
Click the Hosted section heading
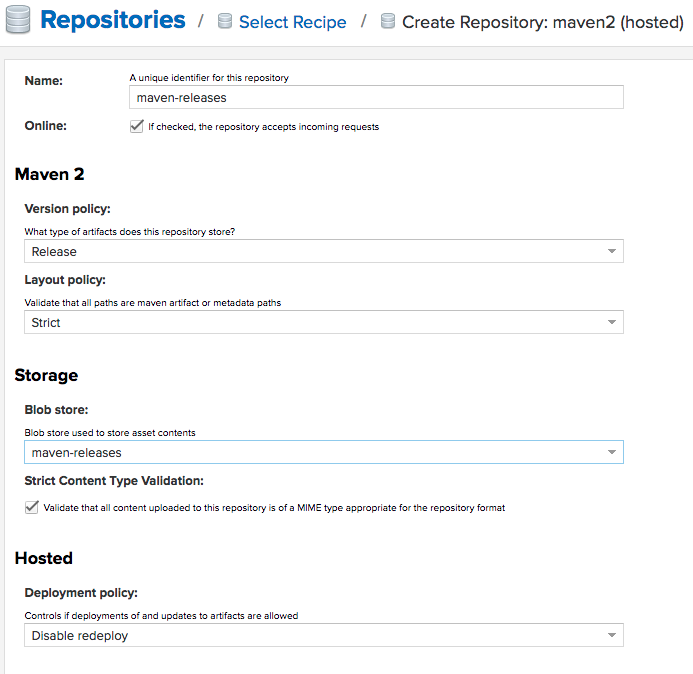44,558
